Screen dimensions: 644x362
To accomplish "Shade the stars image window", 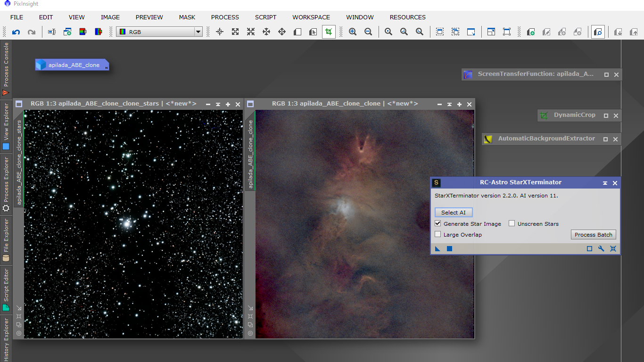I will click(218, 104).
